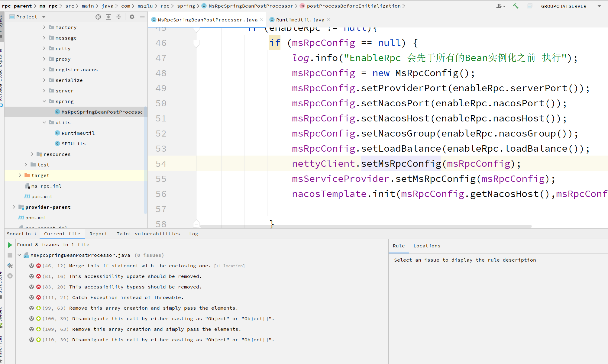Click the expand all icon in Project panel

(108, 17)
